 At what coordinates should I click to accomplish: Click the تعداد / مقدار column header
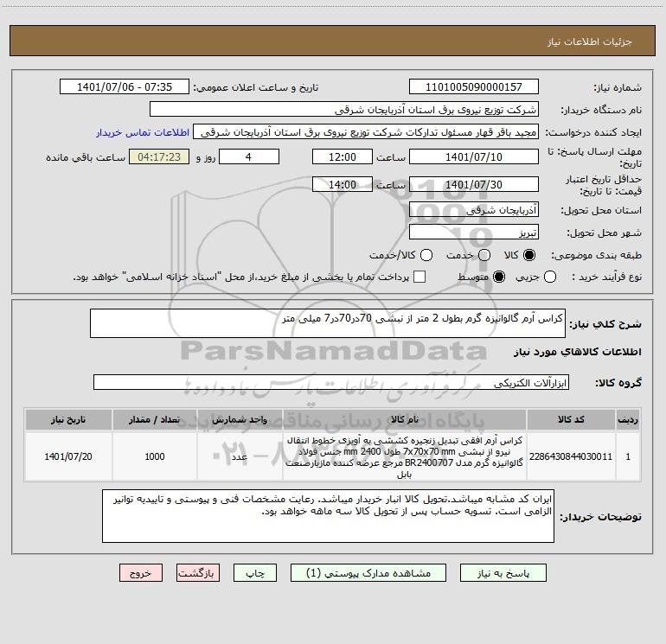point(154,419)
